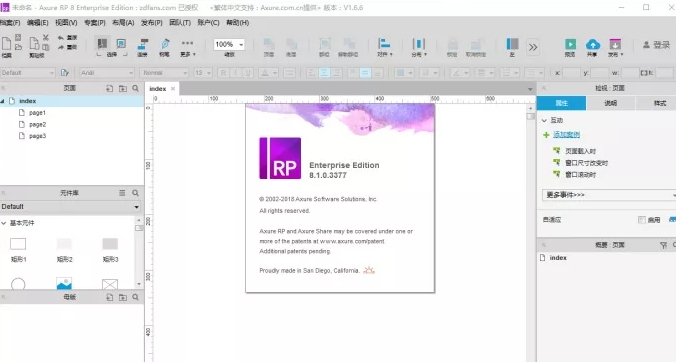Click the Connect tool icon
676x362 pixels.
click(143, 44)
